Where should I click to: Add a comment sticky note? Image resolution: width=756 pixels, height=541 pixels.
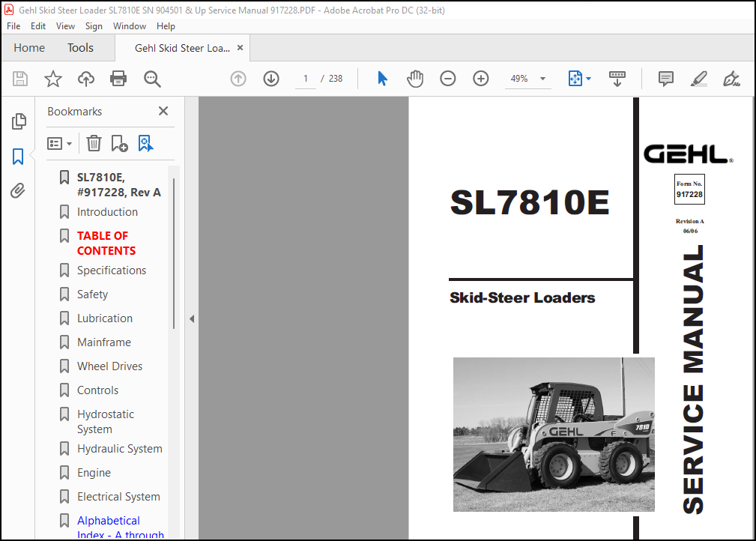pos(666,79)
